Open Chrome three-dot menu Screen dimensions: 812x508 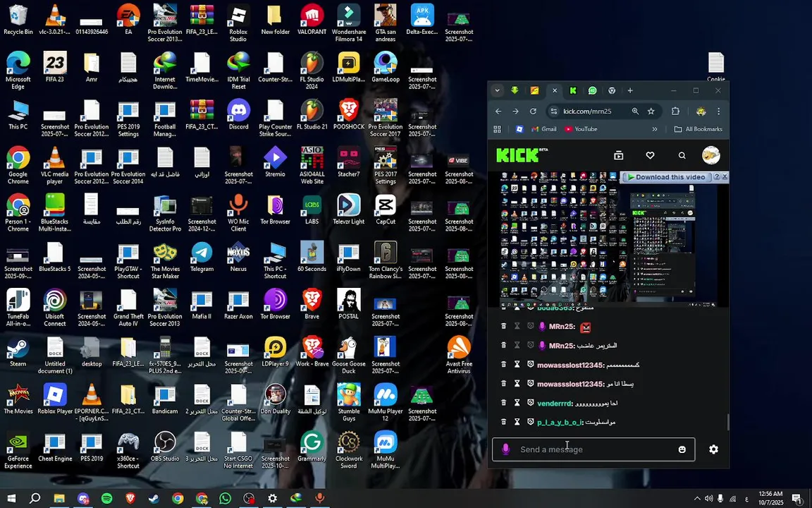(x=718, y=111)
